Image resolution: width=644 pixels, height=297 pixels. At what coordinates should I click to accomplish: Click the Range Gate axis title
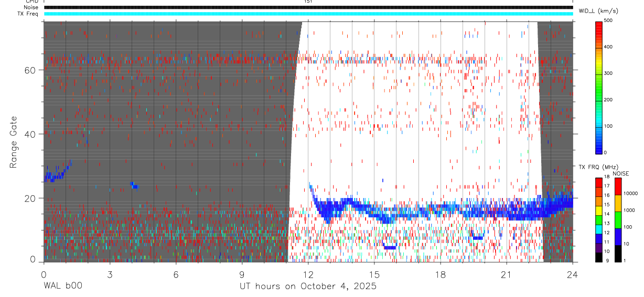click(14, 141)
